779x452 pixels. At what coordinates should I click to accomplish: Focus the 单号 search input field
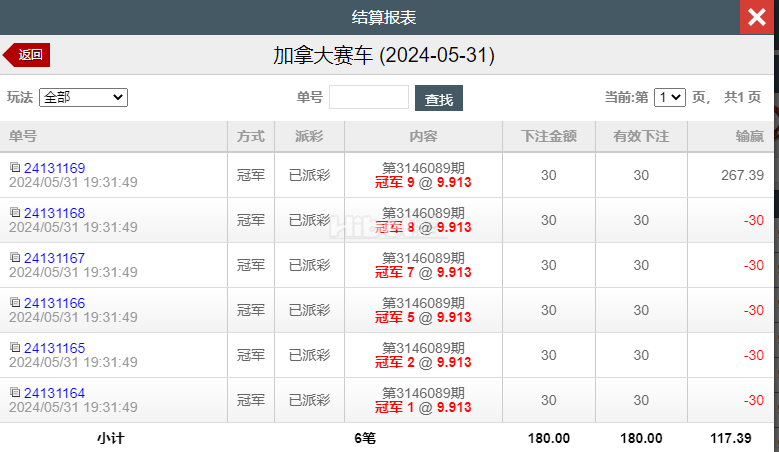click(369, 97)
